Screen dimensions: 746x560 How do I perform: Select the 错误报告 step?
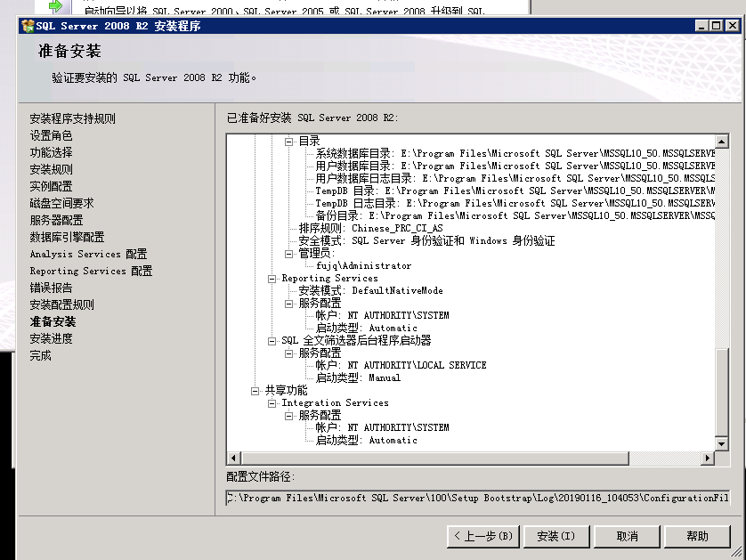pyautogui.click(x=51, y=288)
